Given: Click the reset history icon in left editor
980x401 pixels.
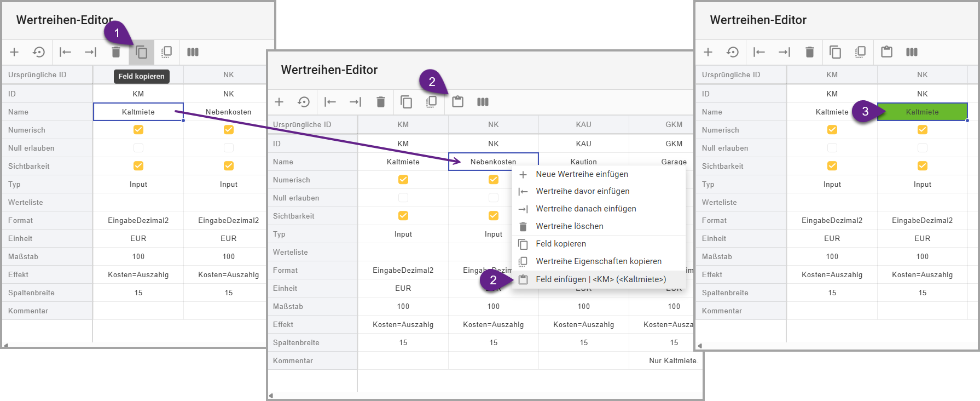Looking at the screenshot, I should (x=39, y=52).
